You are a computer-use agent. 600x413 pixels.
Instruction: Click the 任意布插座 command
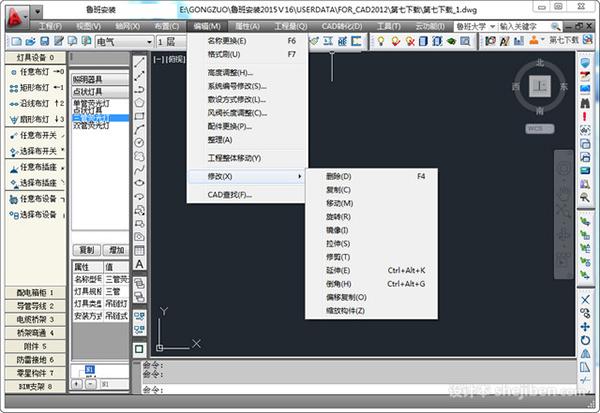point(36,167)
